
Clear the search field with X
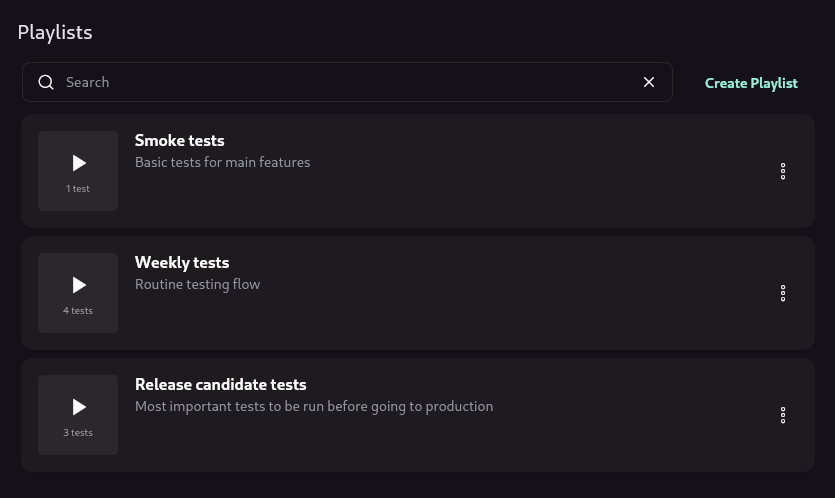coord(649,82)
